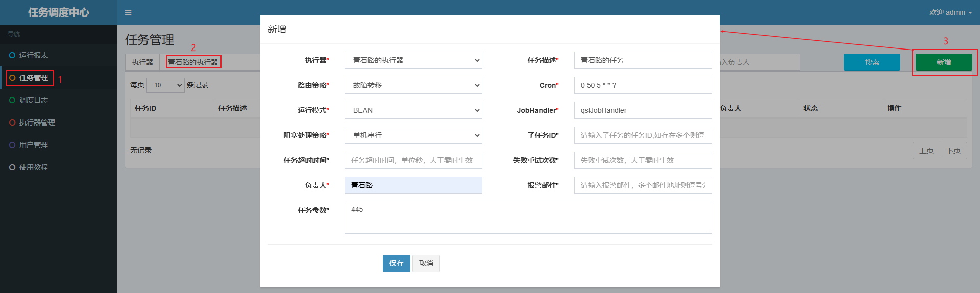980x293 pixels.
Task: Click the 使用教程 circle icon
Action: 12,167
